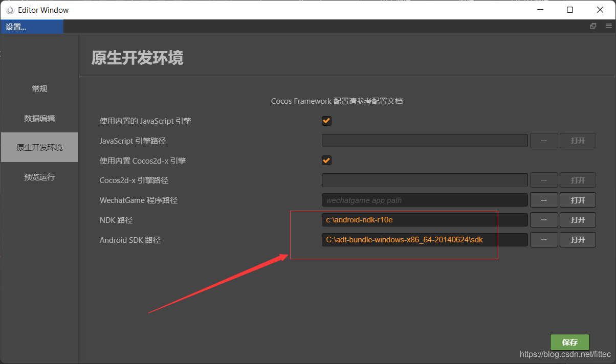Click the Android SDK 路径 label
This screenshot has width=616, height=364.
point(130,240)
